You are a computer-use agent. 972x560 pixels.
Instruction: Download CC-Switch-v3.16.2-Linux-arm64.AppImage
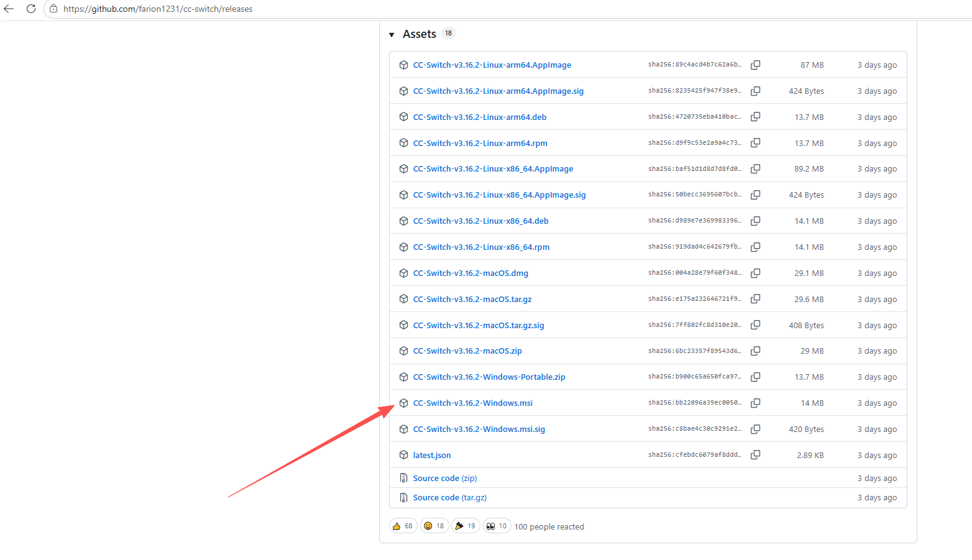point(492,65)
